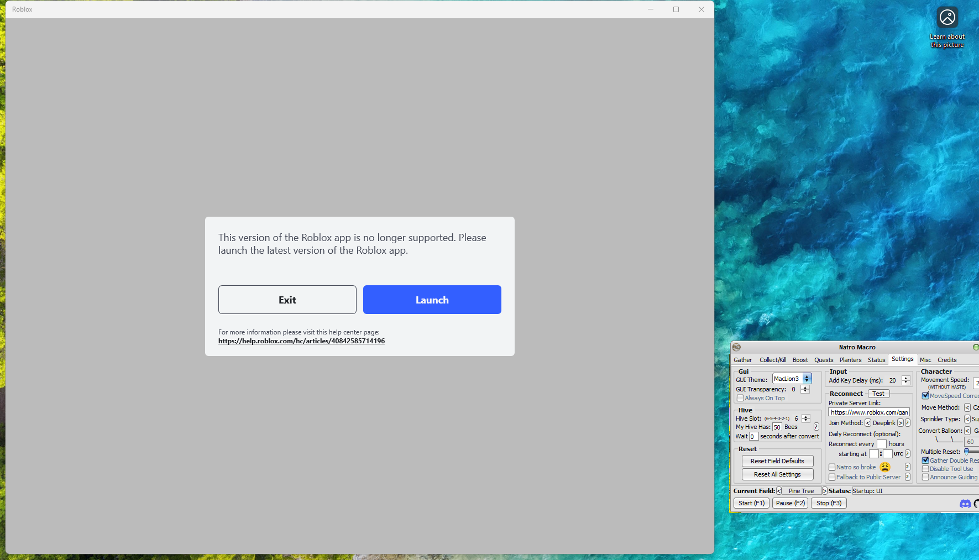The width and height of the screenshot is (979, 560).
Task: Click the starting-at hour field
Action: pos(874,454)
